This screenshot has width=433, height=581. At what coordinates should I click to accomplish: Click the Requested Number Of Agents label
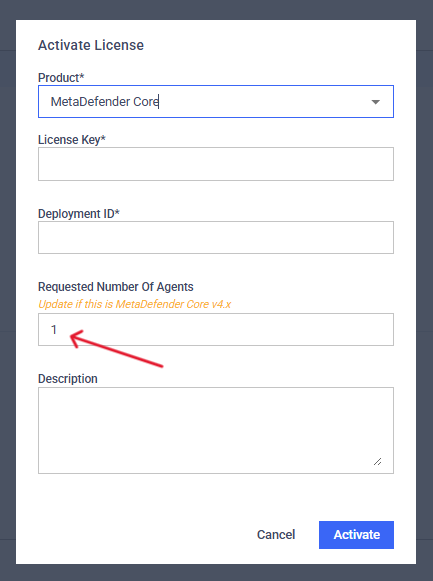pyautogui.click(x=116, y=287)
